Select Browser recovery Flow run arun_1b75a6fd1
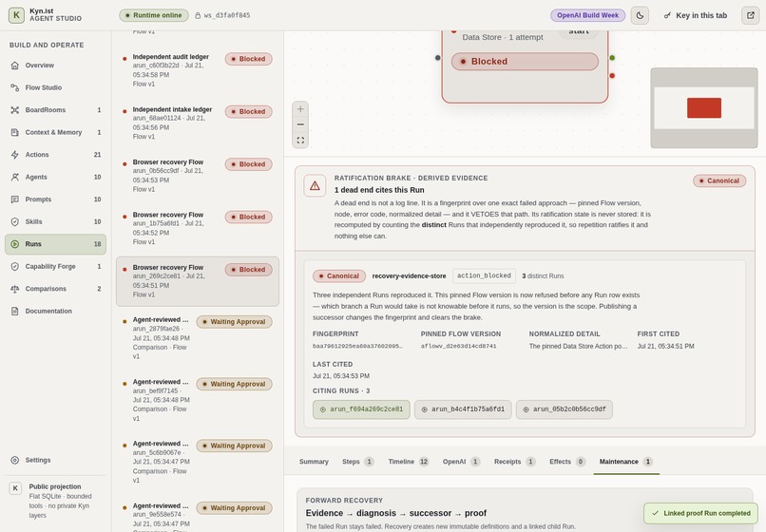 point(198,228)
